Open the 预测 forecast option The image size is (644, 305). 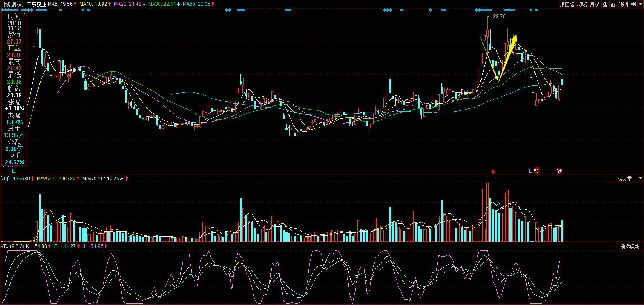click(623, 4)
